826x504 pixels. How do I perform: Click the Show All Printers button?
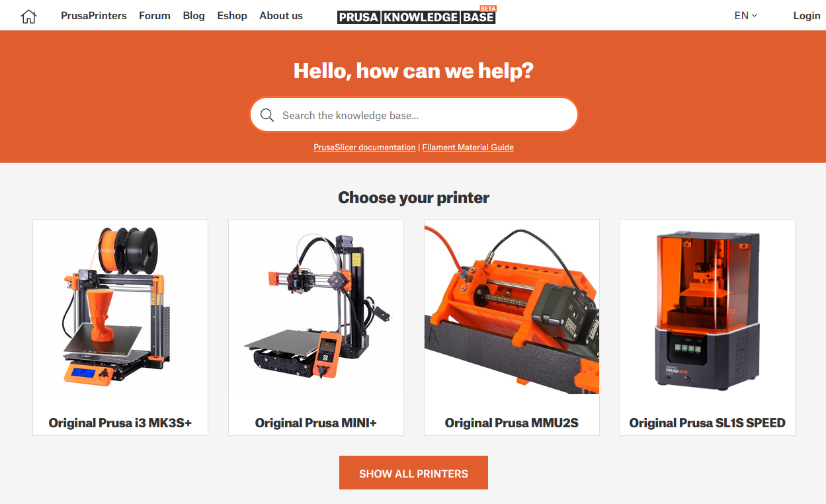tap(413, 473)
